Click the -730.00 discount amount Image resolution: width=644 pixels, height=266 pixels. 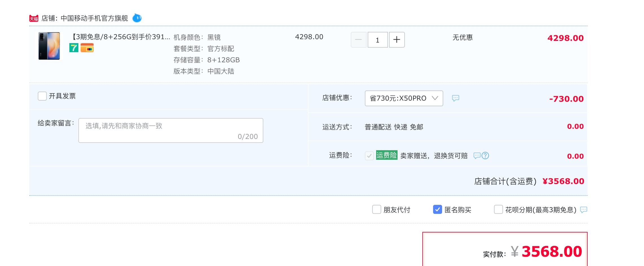(x=566, y=99)
